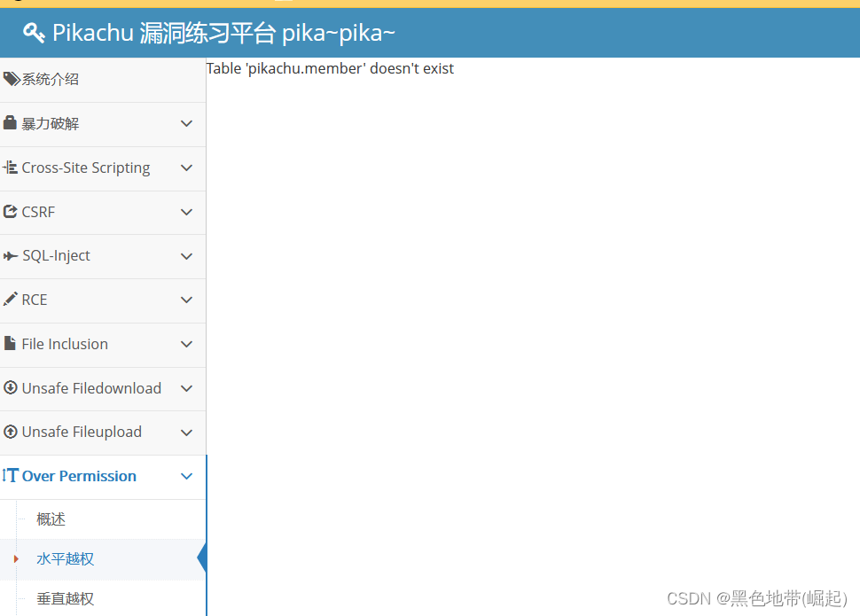Screen dimensions: 860x616
Task: Select the Over Permission section
Action: [x=103, y=477]
